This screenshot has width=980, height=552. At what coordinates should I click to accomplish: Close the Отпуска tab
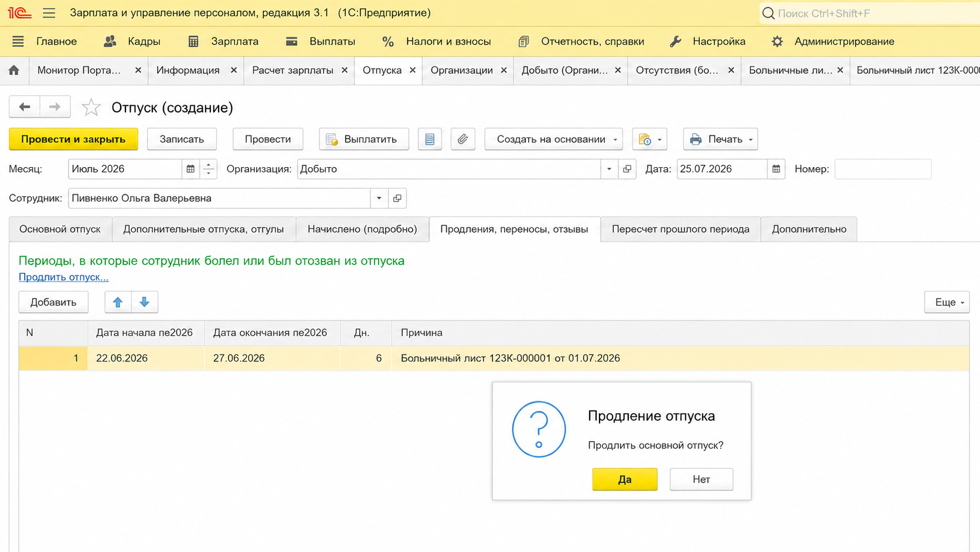pyautogui.click(x=413, y=70)
